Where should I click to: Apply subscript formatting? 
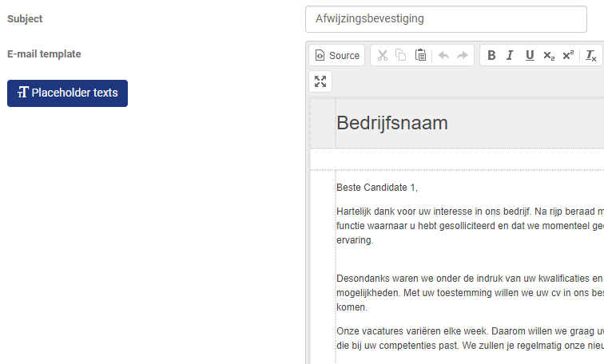click(548, 55)
